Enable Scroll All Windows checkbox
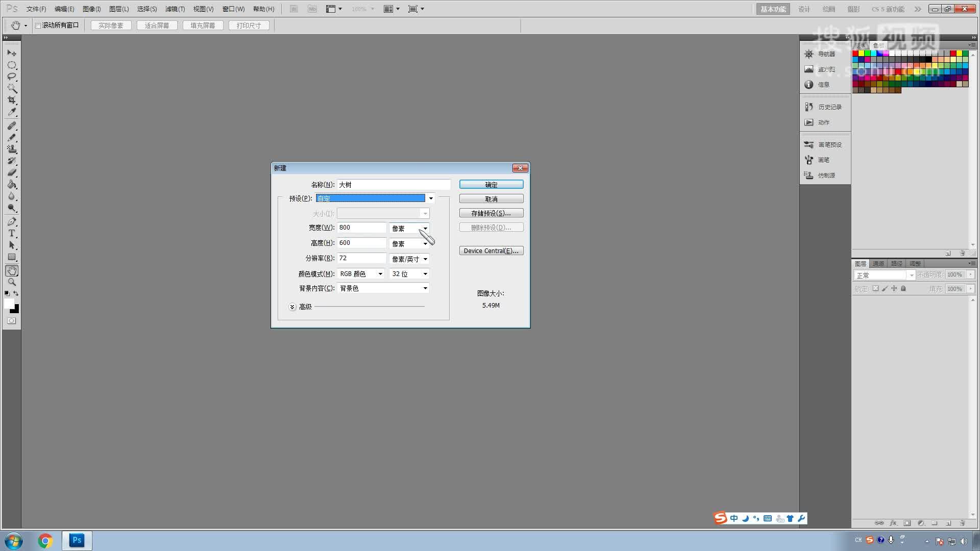Viewport: 980px width, 551px height. click(38, 26)
